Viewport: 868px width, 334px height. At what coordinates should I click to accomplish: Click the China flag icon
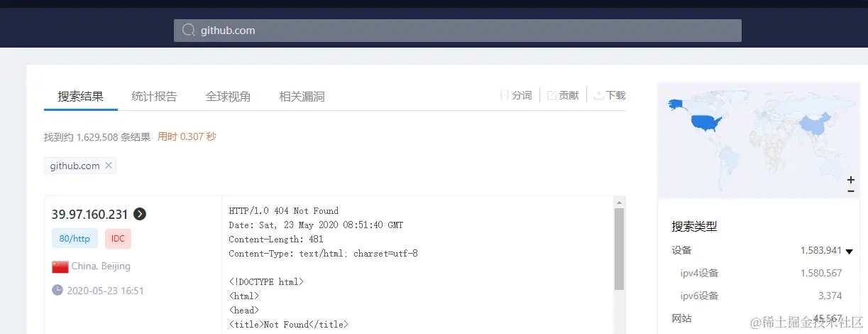click(x=60, y=266)
